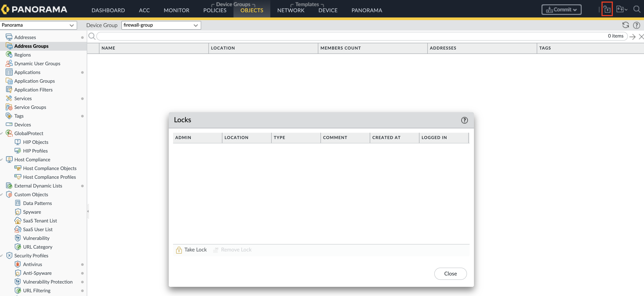Open the Panorama context dropdown

pos(38,25)
